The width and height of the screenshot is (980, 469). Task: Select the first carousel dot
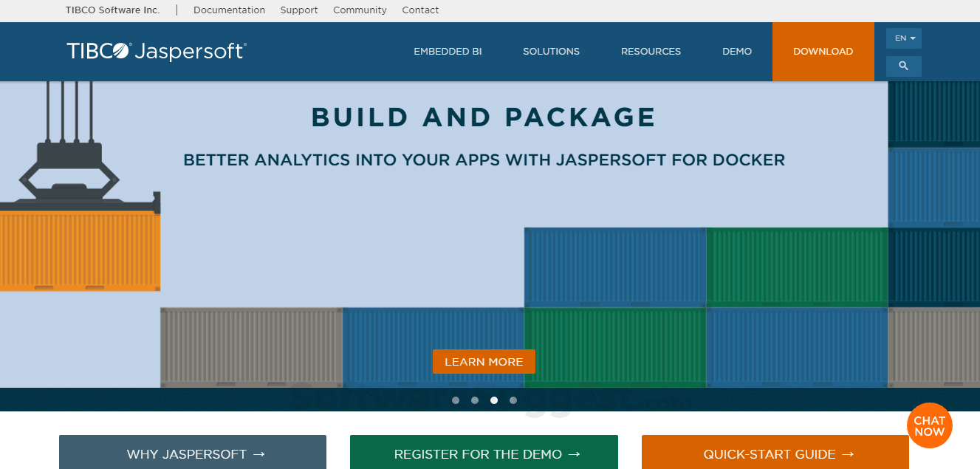[456, 400]
